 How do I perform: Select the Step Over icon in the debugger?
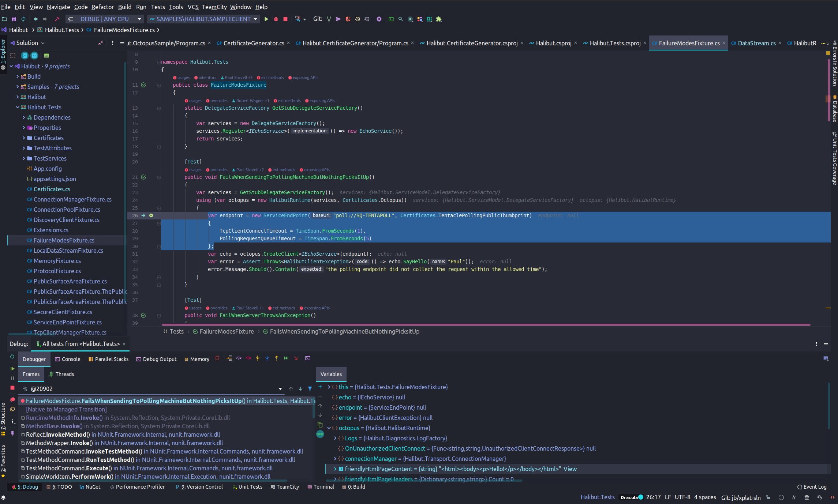tap(239, 358)
